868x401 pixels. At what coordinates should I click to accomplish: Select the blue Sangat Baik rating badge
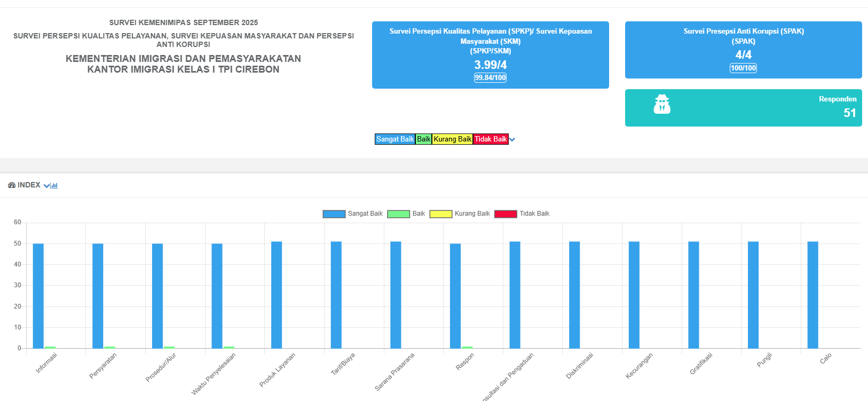[395, 139]
